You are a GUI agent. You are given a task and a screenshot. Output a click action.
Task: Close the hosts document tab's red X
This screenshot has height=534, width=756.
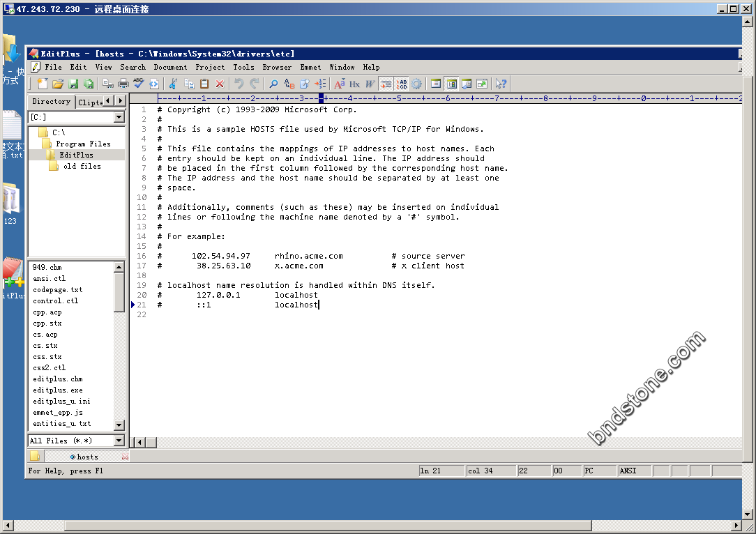pos(125,457)
